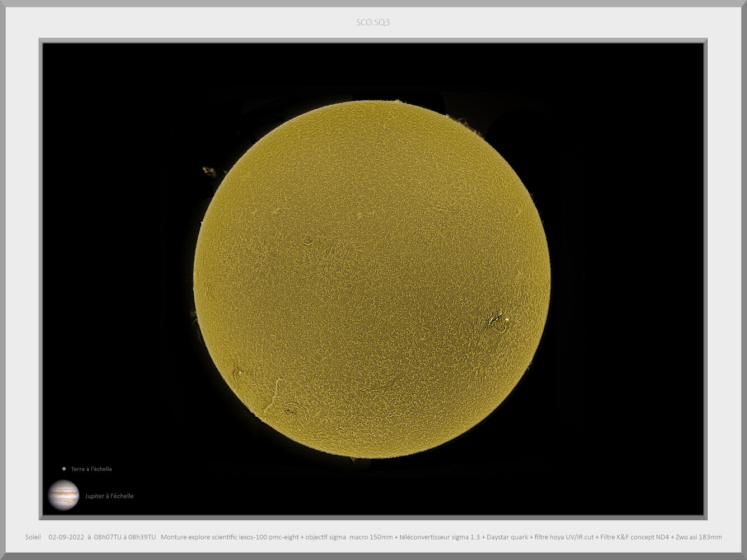Click "Zwo asi 183mm" in the caption
The width and height of the screenshot is (747, 560).
point(699,537)
